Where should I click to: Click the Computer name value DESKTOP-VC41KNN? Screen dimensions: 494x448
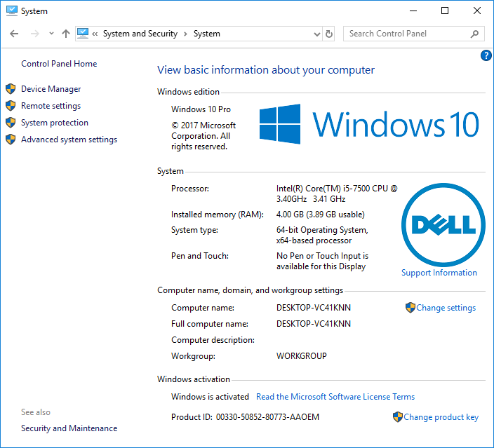[x=314, y=308]
